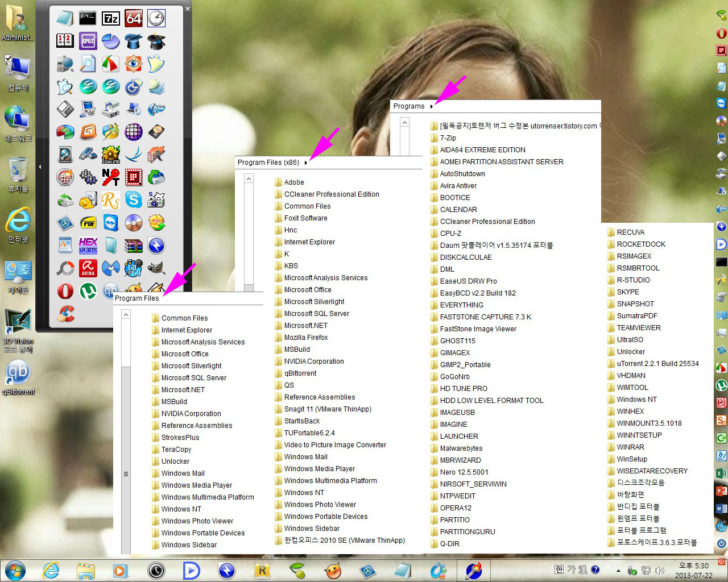Click the volume speaker tray icon
Image resolution: width=728 pixels, height=582 pixels.
click(660, 570)
